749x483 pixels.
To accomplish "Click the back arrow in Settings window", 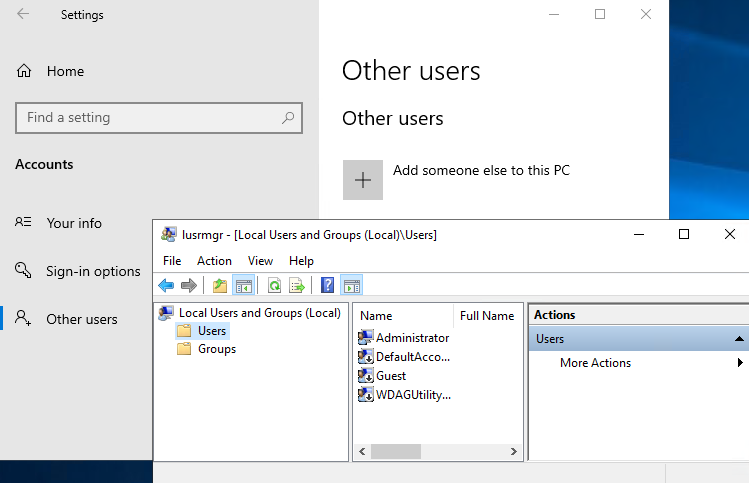I will tap(23, 14).
